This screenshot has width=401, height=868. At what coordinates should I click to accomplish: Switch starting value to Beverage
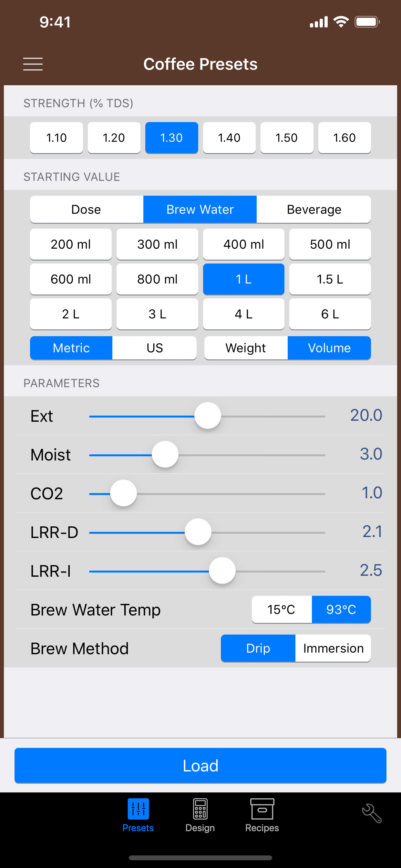click(x=314, y=210)
